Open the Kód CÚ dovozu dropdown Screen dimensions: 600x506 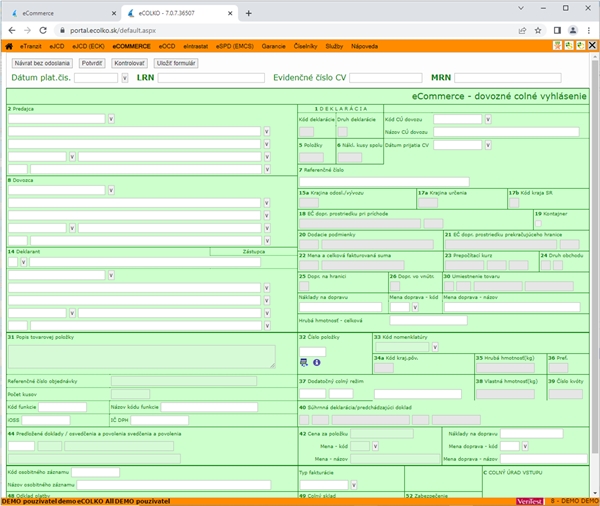coord(488,119)
